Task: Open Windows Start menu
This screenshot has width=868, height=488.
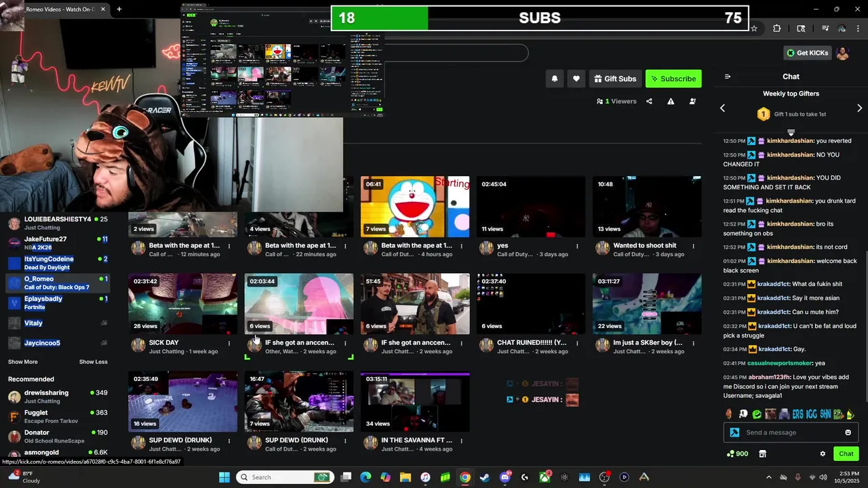Action: point(224,477)
